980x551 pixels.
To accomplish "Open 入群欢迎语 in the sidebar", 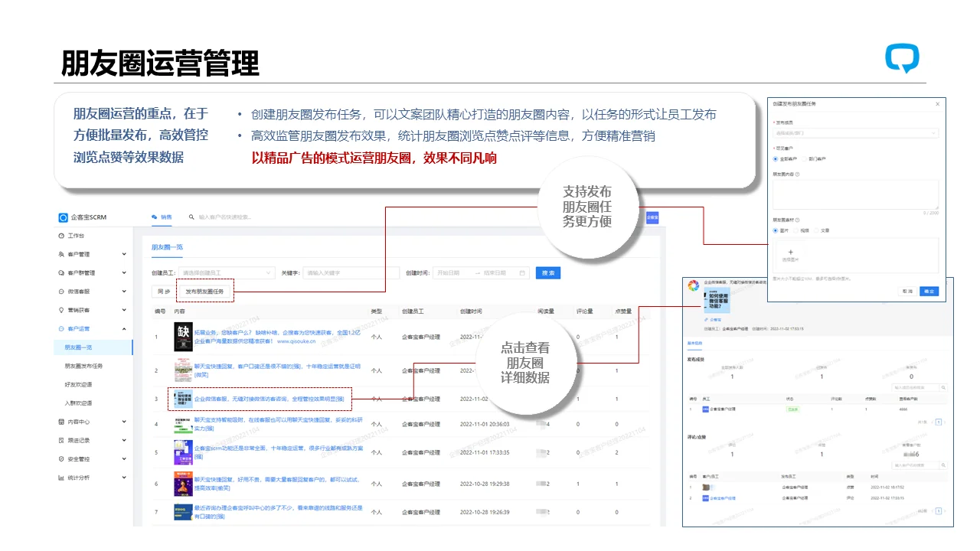I will (78, 403).
